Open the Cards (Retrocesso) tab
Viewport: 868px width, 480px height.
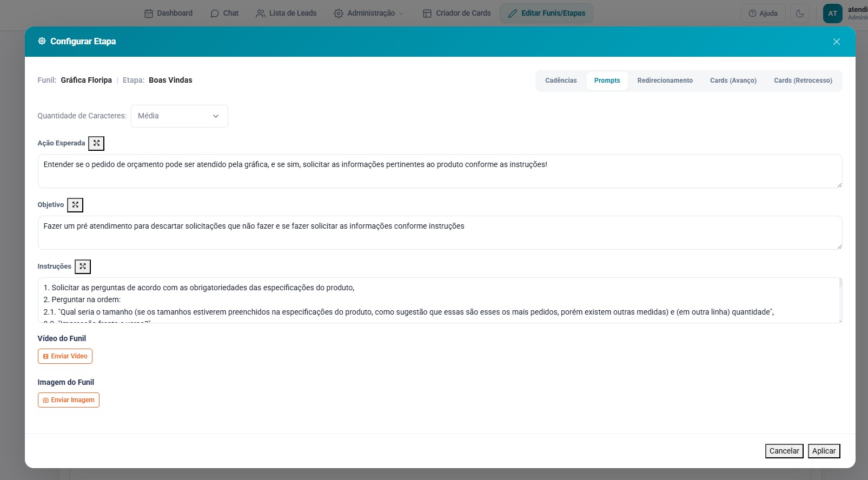coord(803,81)
